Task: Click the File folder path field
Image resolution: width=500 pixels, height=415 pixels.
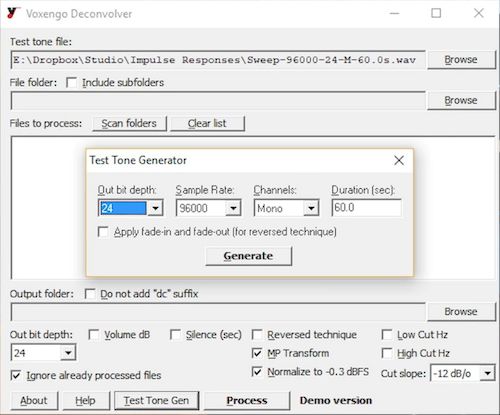Action: coord(218,101)
